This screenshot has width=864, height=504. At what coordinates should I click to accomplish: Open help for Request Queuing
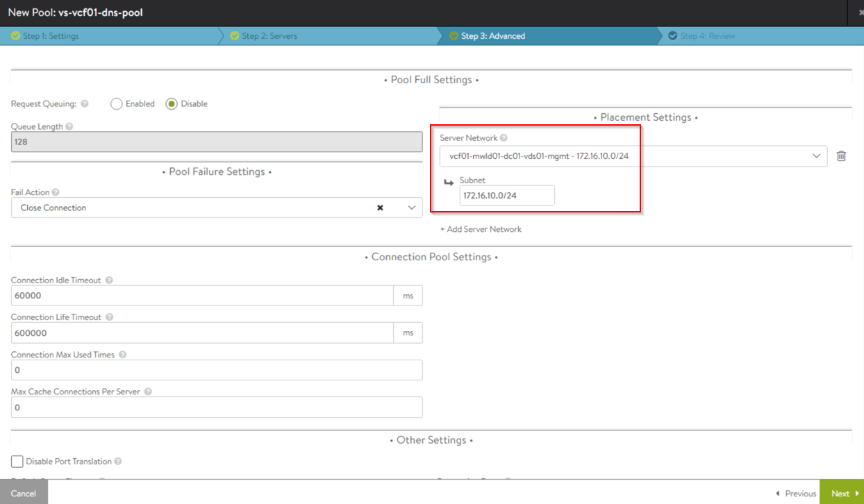85,103
